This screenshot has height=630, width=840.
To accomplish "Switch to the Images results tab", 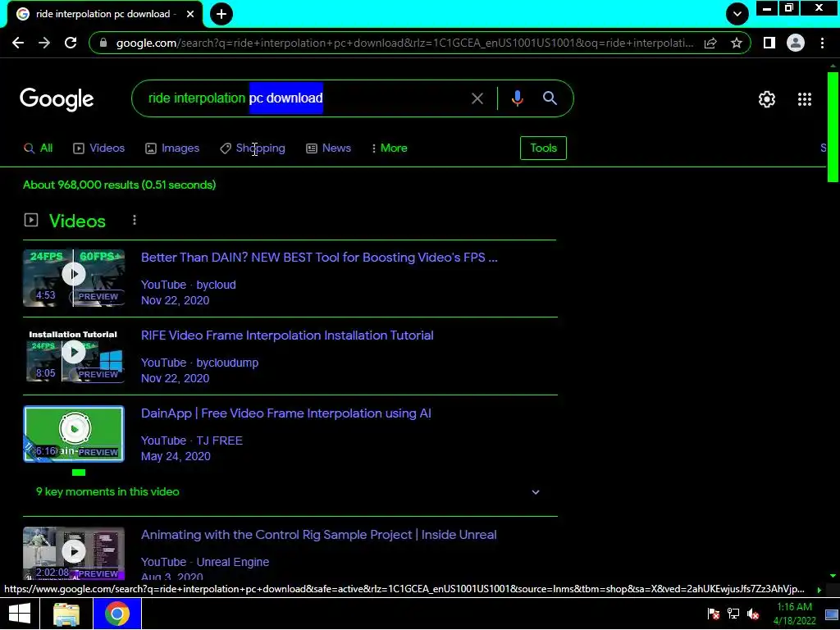I will (x=172, y=148).
